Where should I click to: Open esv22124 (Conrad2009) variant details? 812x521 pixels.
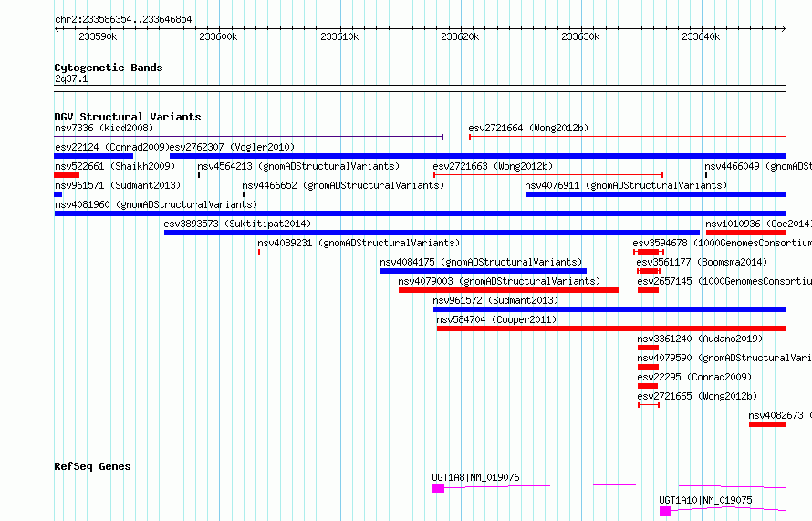tap(112, 147)
